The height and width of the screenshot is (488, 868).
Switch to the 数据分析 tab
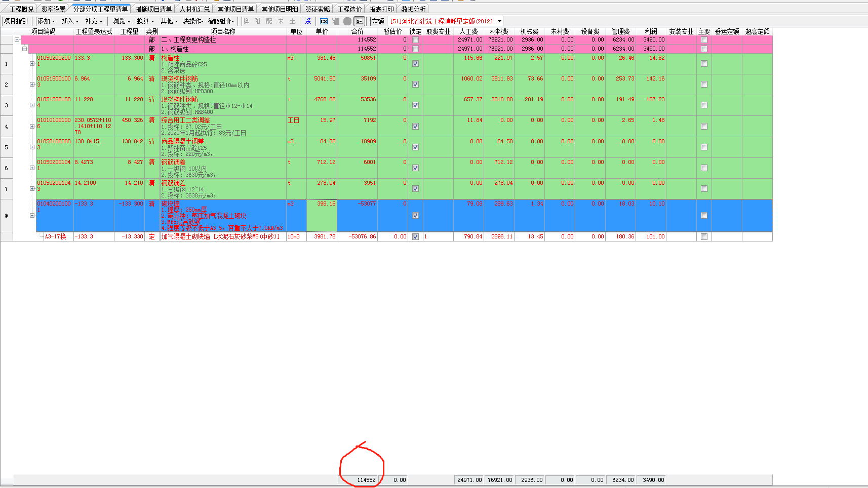pyautogui.click(x=413, y=9)
